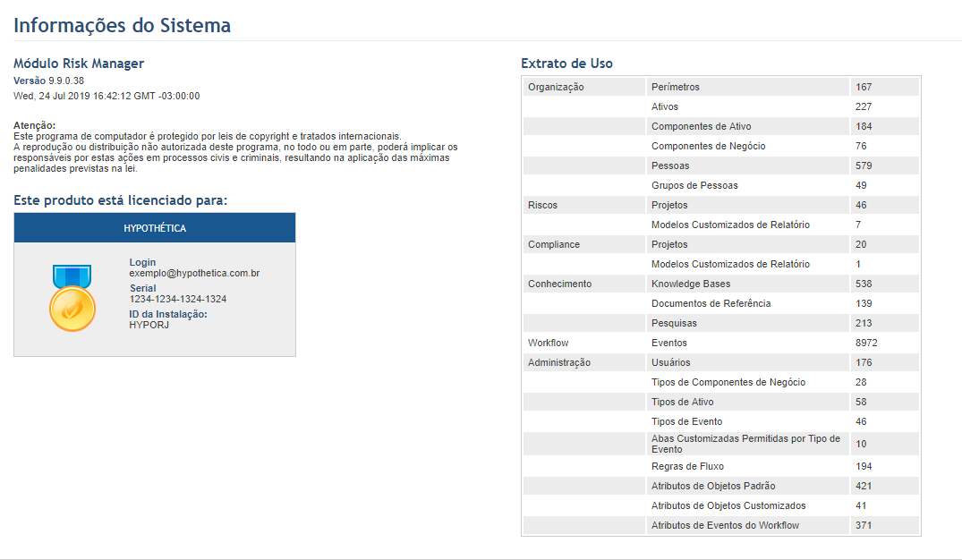Click 'Documentos de Referência' row label
The image size is (962, 560).
coord(711,303)
